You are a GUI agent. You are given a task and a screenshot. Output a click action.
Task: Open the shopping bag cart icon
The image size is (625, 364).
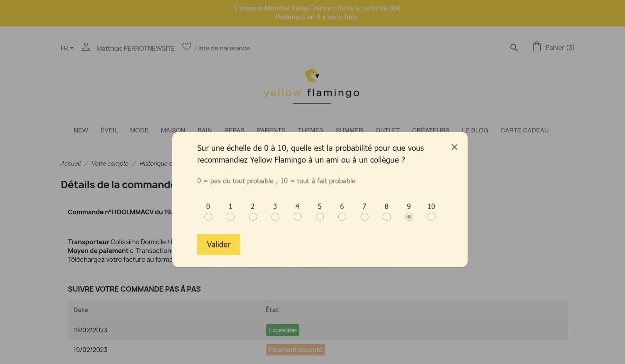(x=537, y=47)
